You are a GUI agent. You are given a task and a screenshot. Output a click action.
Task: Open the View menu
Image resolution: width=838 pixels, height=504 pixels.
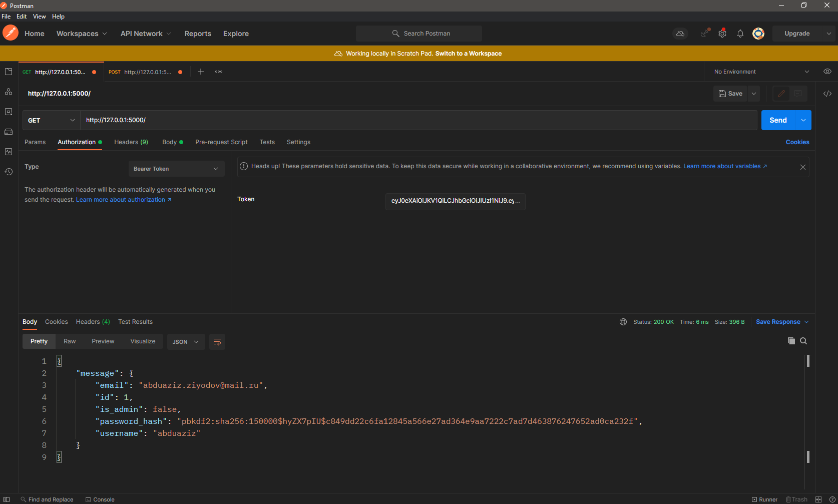[x=39, y=17]
